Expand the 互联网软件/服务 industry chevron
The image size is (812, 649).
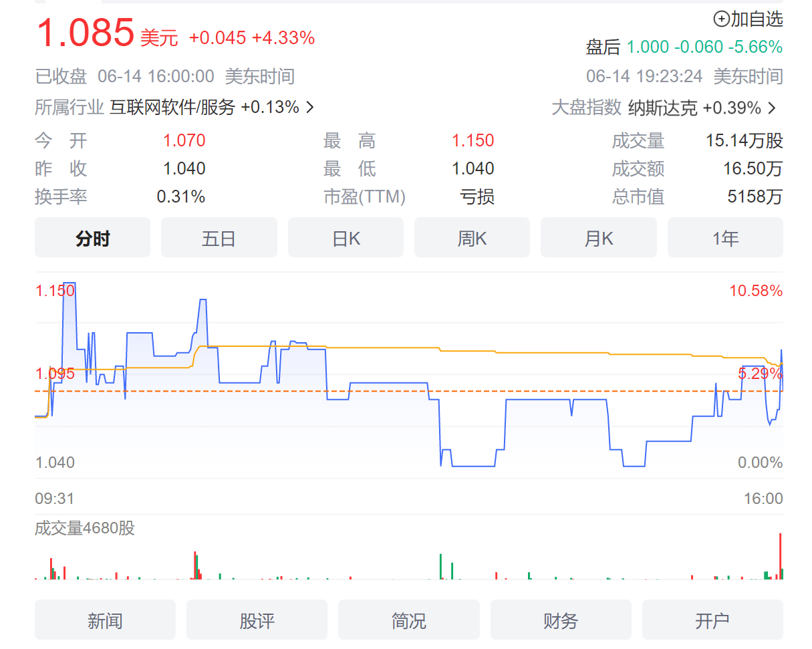tap(309, 107)
